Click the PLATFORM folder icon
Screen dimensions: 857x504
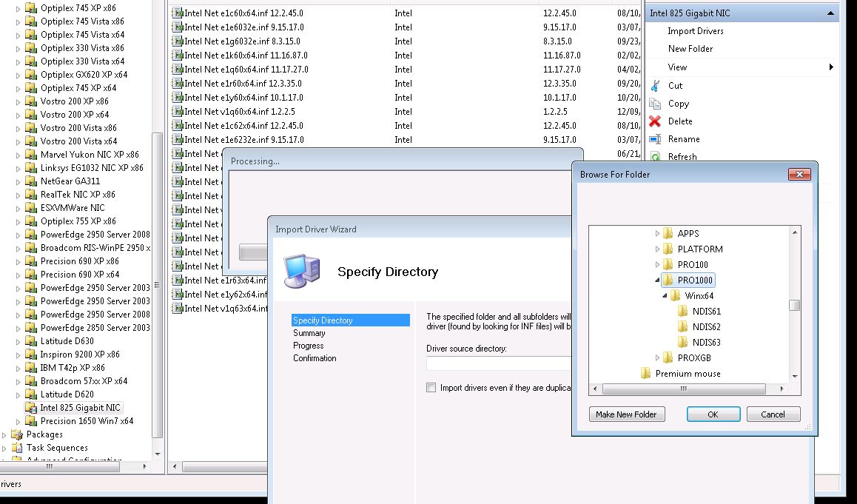[x=668, y=249]
